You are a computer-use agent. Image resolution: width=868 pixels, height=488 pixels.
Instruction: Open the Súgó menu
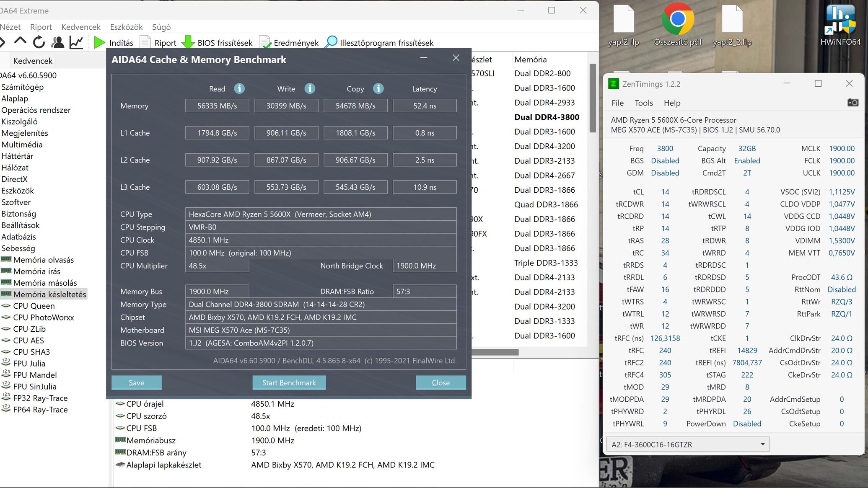point(161,27)
